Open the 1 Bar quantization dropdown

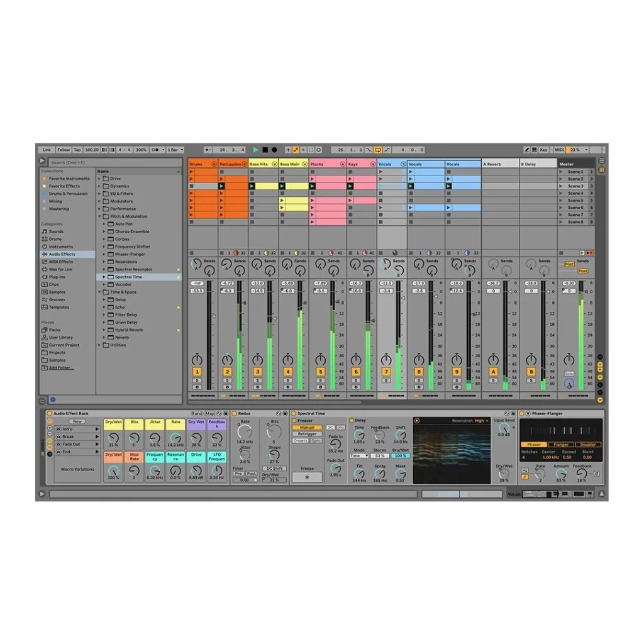click(175, 150)
